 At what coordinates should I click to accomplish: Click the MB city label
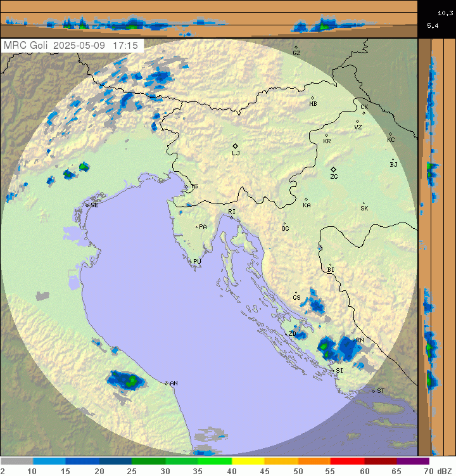coord(313,104)
